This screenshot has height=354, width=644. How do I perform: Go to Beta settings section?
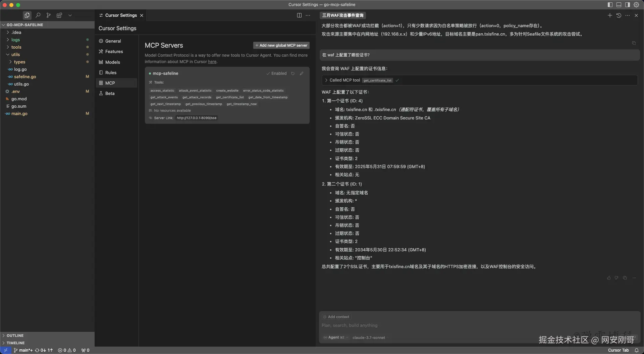pos(116,93)
